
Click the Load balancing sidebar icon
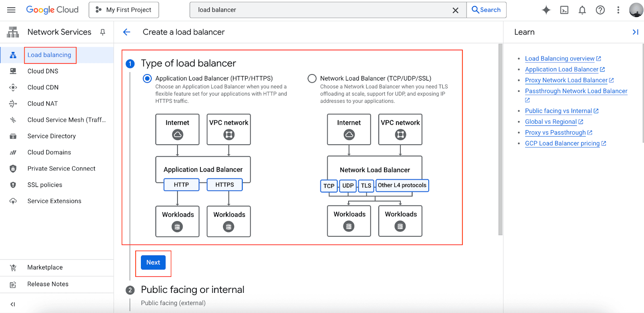pyautogui.click(x=13, y=55)
